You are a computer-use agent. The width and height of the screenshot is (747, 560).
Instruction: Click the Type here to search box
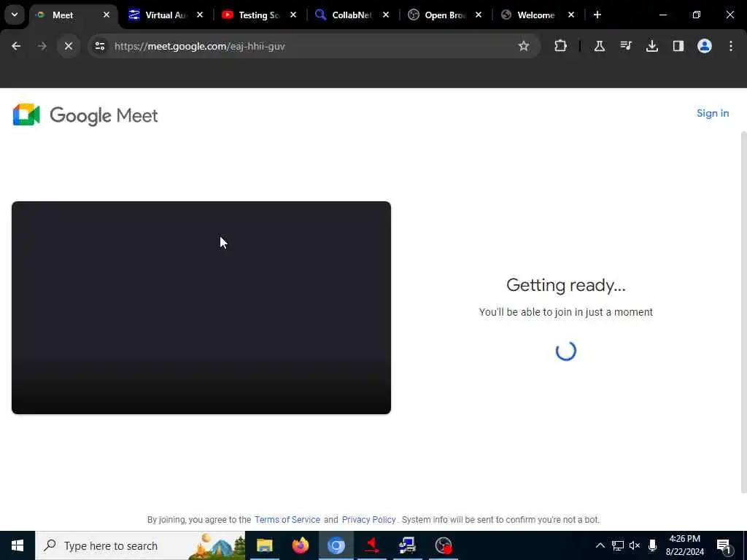140,545
